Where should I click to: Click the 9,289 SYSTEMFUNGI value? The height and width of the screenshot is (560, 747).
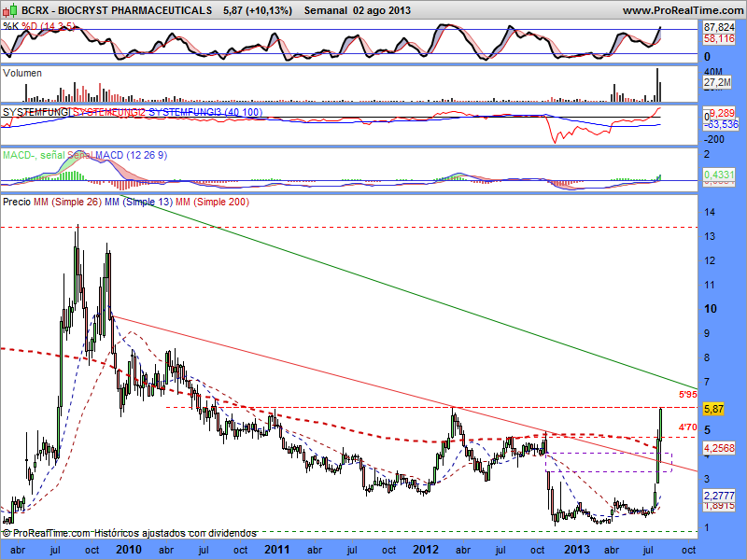722,113
